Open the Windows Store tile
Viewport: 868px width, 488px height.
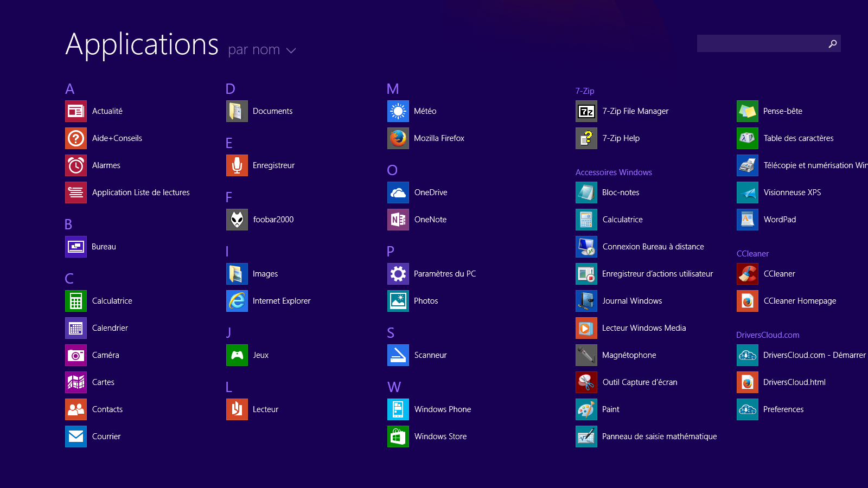[398, 436]
